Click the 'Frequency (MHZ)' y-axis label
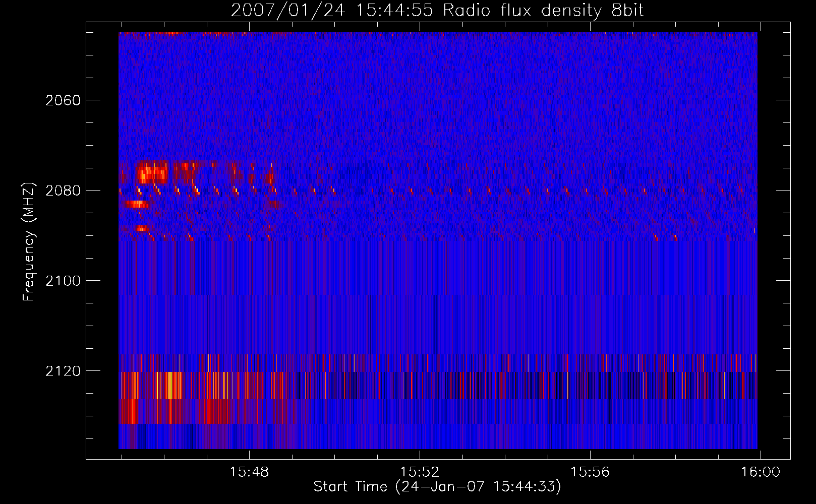The height and width of the screenshot is (504, 816). [x=29, y=242]
